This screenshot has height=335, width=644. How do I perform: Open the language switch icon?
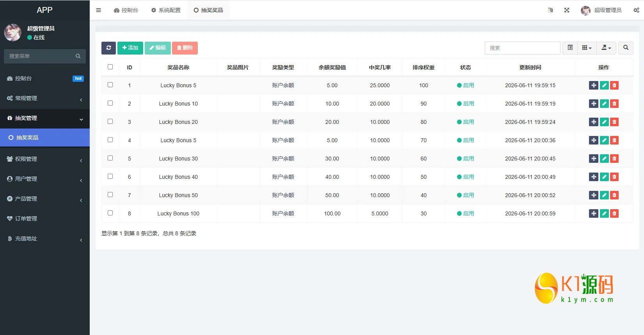(550, 10)
